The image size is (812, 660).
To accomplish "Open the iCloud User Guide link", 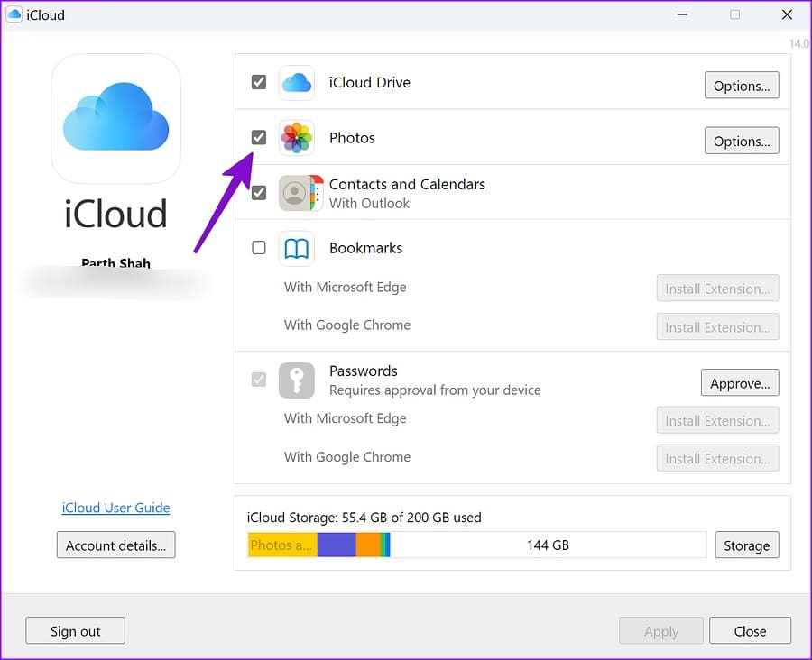I will click(116, 508).
